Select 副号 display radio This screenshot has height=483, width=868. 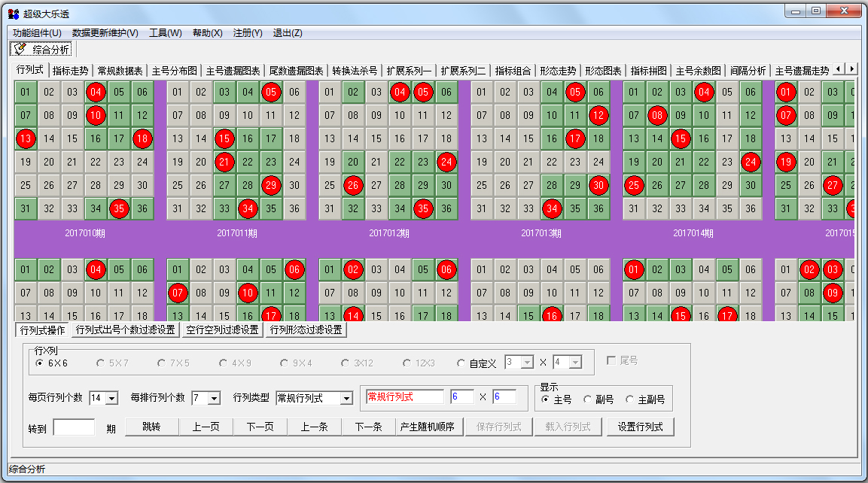[x=587, y=399]
